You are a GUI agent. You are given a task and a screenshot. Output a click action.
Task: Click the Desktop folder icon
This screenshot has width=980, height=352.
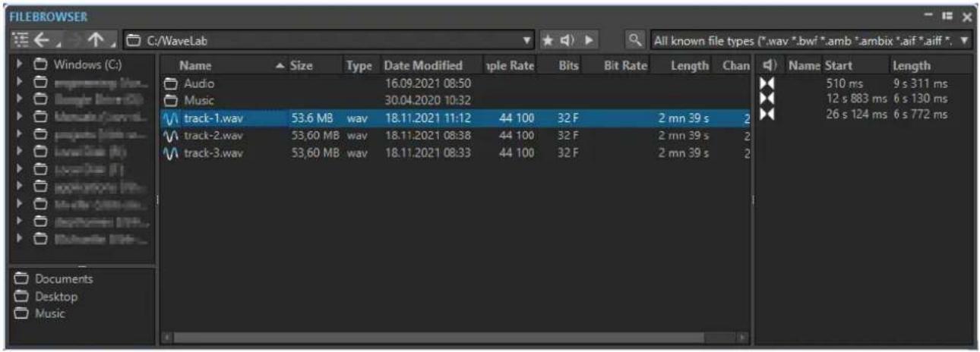pos(21,297)
